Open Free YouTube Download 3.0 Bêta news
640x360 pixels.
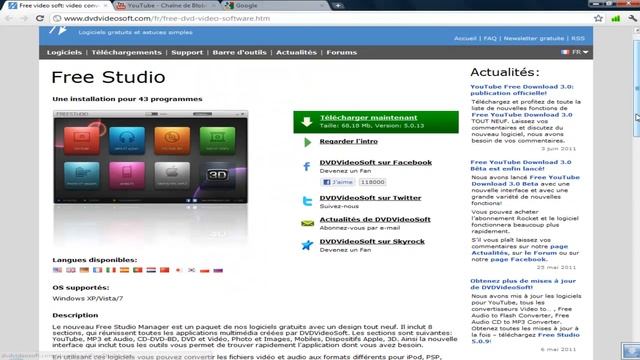pyautogui.click(x=521, y=165)
